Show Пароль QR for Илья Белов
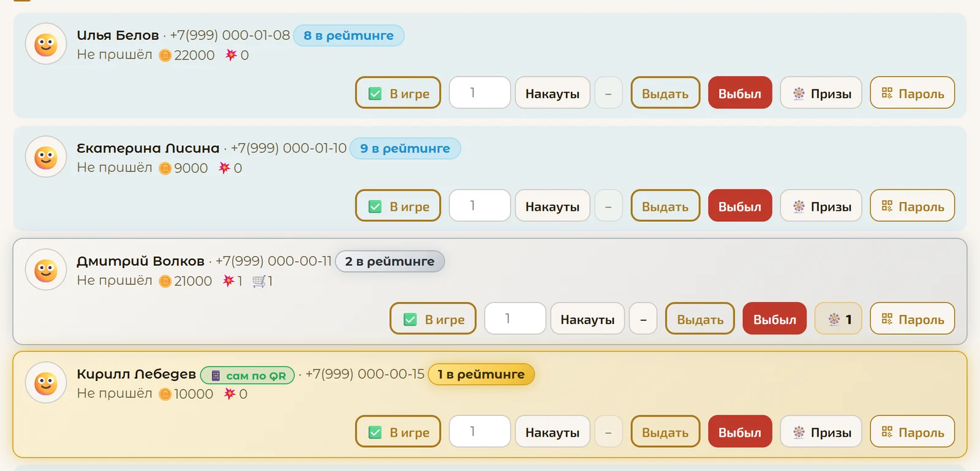This screenshot has height=471, width=980. coord(913,93)
